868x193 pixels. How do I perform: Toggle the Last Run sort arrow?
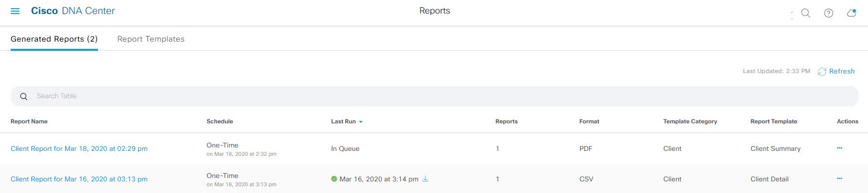click(x=361, y=122)
